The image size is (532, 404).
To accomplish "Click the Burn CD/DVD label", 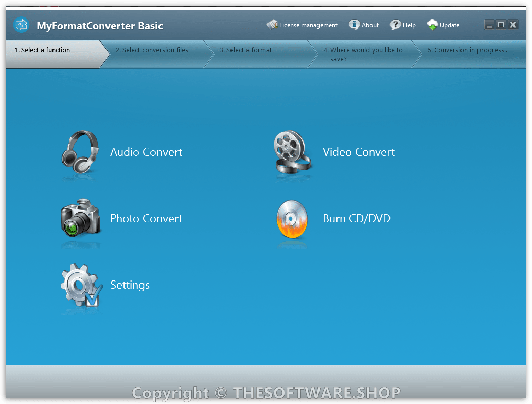I will (357, 218).
